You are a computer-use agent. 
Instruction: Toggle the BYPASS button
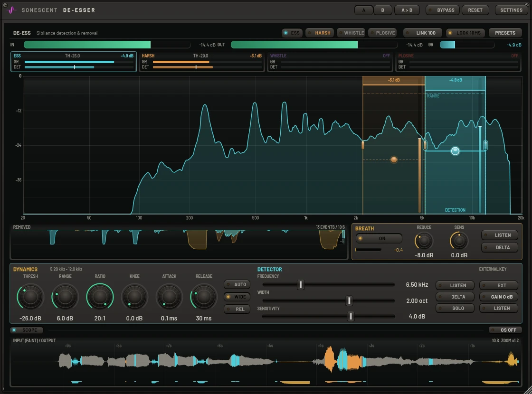click(442, 10)
